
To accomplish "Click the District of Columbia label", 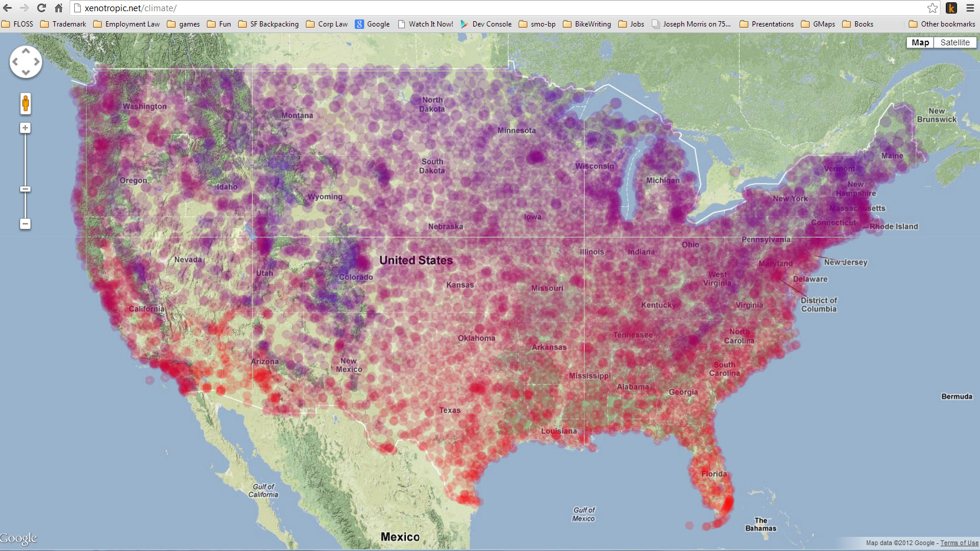I will point(819,305).
